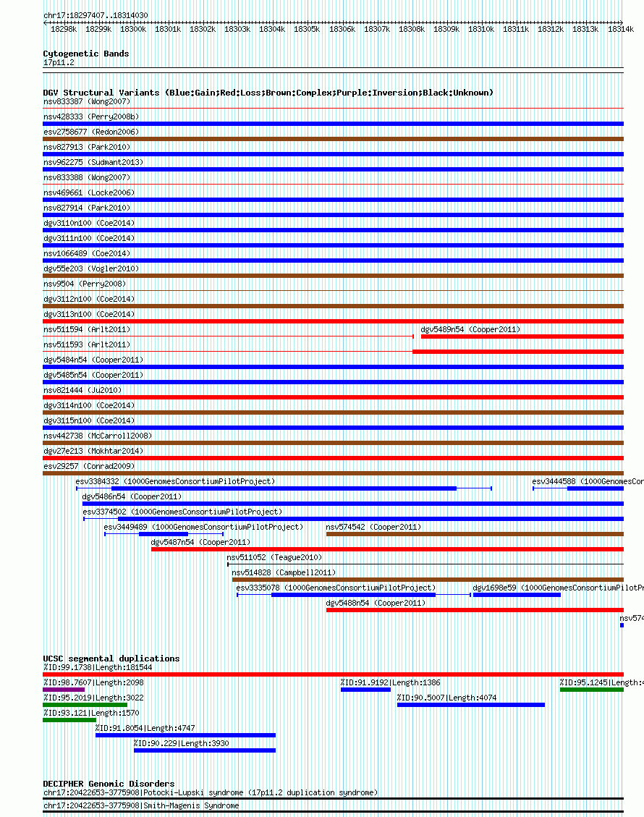Select the Cytogenetic Bands track title
Viewport: 644px width, 817px height.
(86, 54)
